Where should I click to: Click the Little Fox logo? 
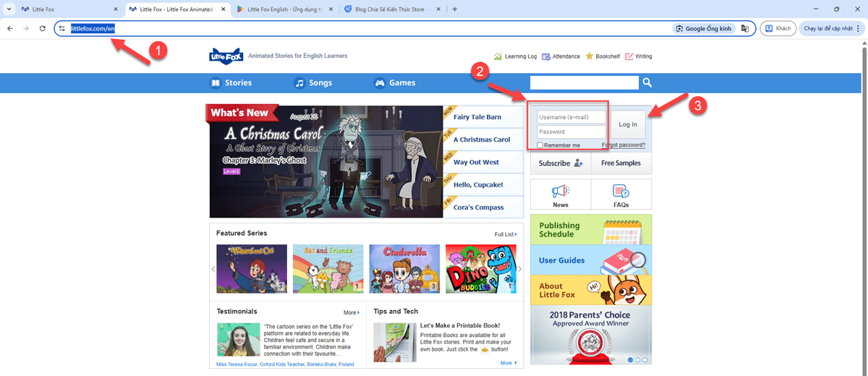pyautogui.click(x=225, y=56)
